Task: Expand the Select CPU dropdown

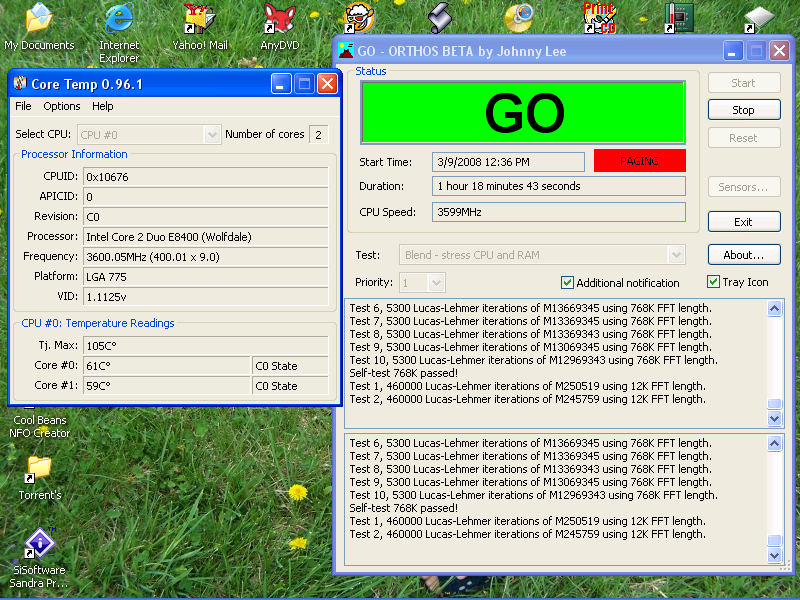Action: pos(212,135)
